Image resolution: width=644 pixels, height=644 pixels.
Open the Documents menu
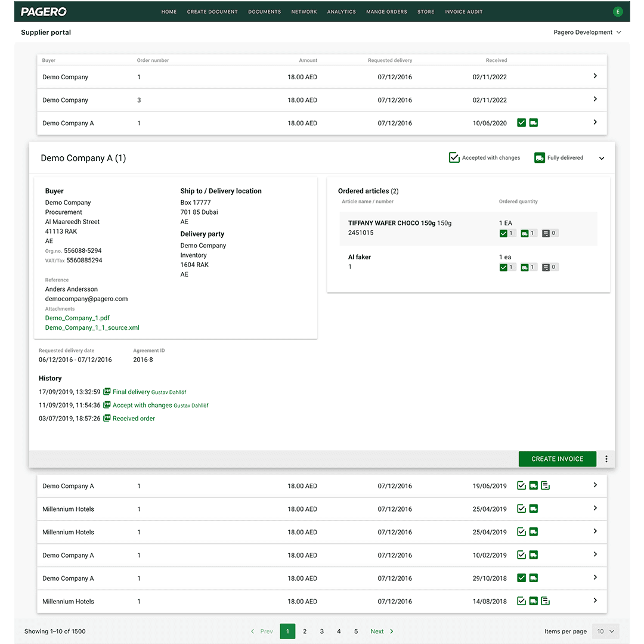coord(265,12)
